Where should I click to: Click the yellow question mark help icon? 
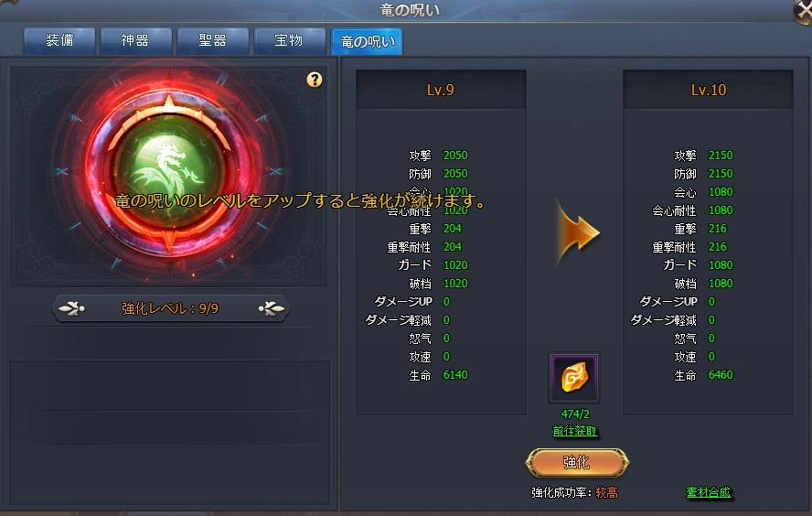[x=315, y=80]
